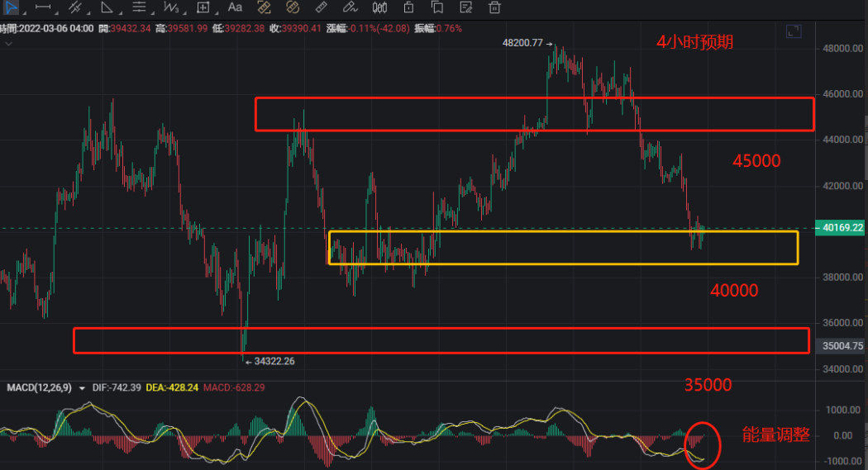This screenshot has height=470, width=868.
Task: Open the parallel channel tool submenu
Action: tap(75, 7)
